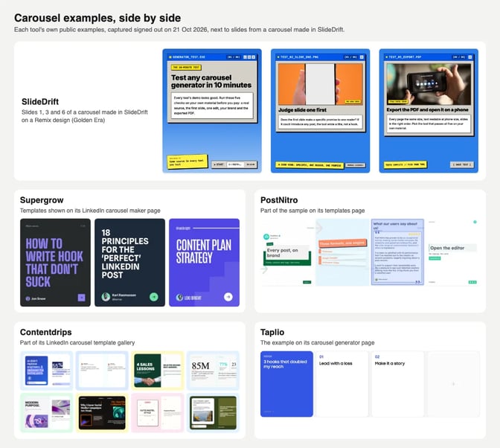The image size is (500, 448).
Task: Click the yellow sticky note on first slide
Action: 187,161
